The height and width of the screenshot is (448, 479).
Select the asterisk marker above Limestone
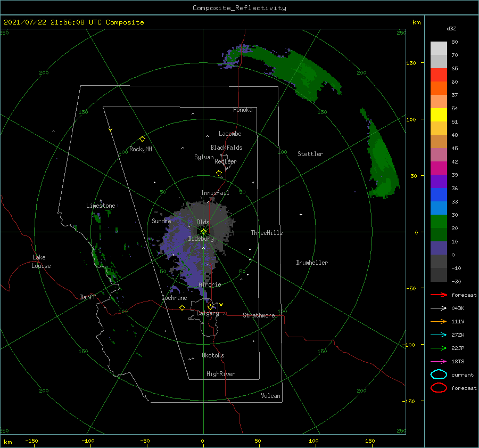coord(101,201)
